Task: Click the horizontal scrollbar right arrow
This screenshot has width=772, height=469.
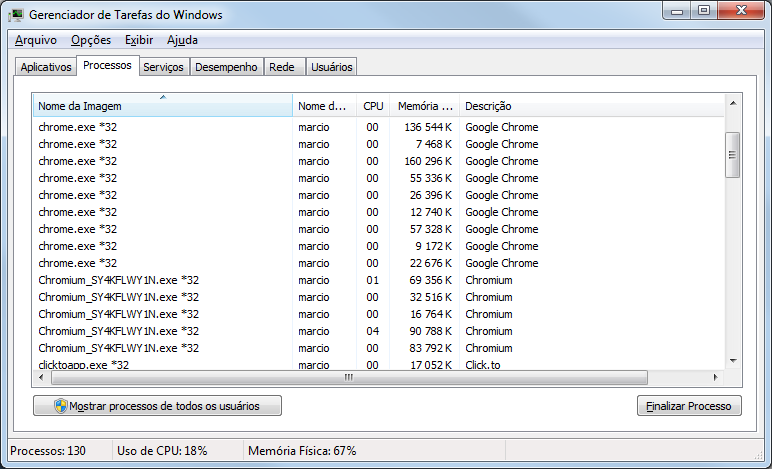Action: pos(715,377)
